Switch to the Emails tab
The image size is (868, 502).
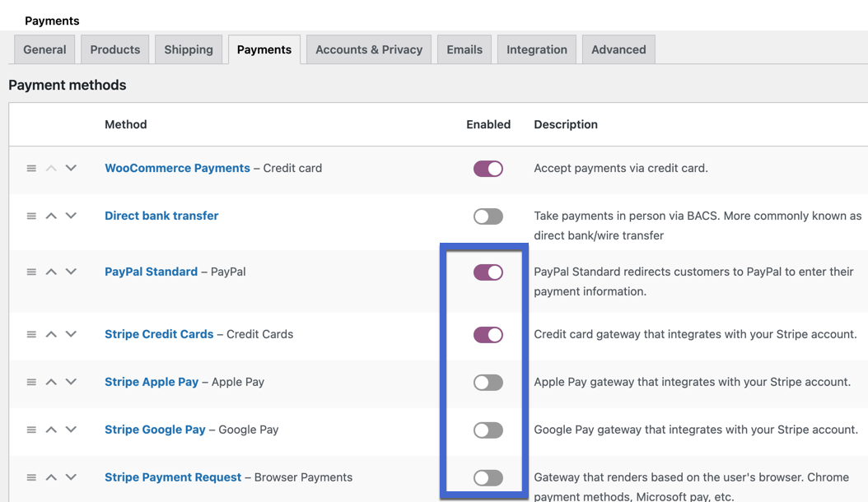(x=464, y=50)
